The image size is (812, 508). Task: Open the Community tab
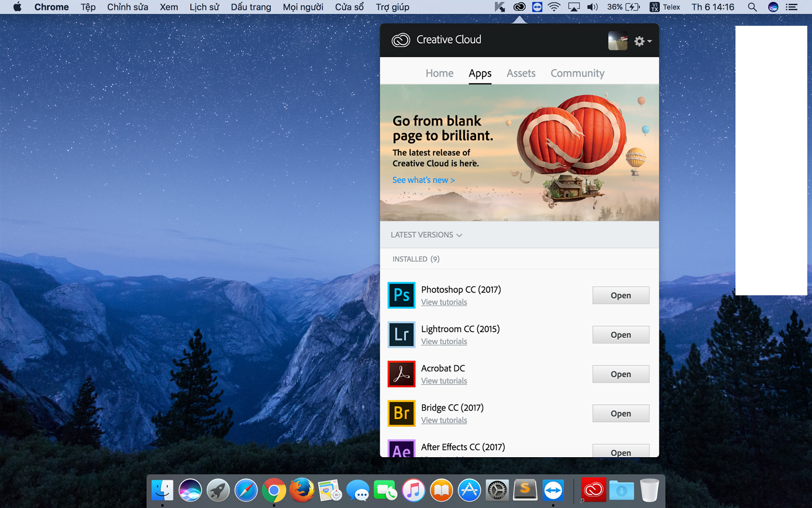coord(578,73)
